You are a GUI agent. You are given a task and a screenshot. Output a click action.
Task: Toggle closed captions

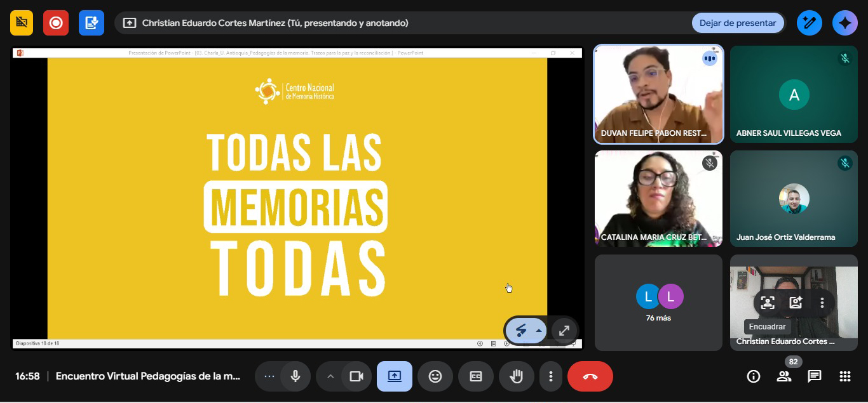click(476, 376)
